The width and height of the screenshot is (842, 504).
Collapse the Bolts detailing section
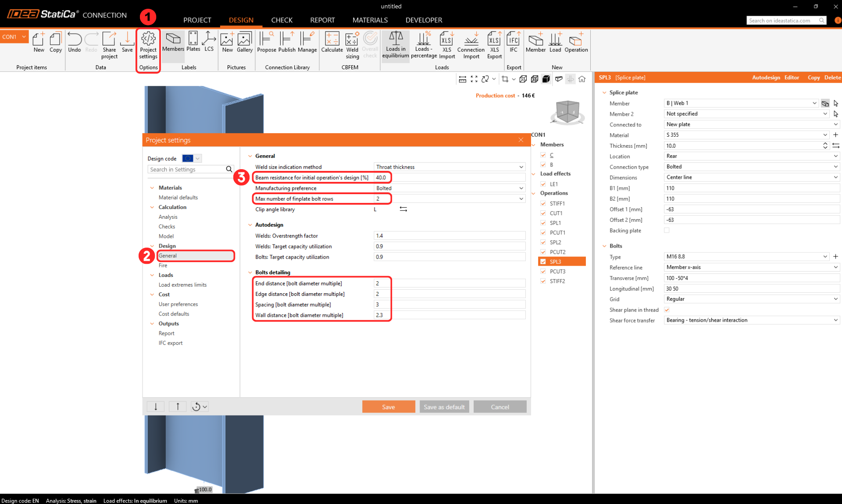tap(250, 273)
